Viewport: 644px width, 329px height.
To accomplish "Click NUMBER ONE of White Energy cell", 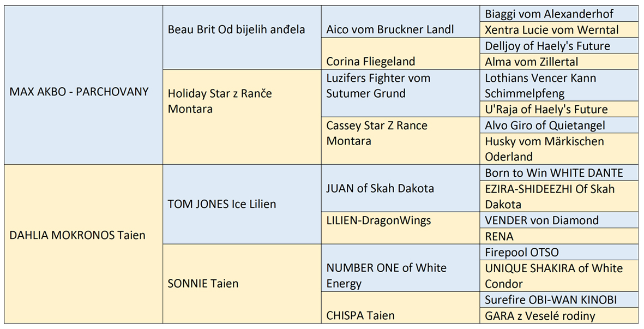I will point(400,268).
